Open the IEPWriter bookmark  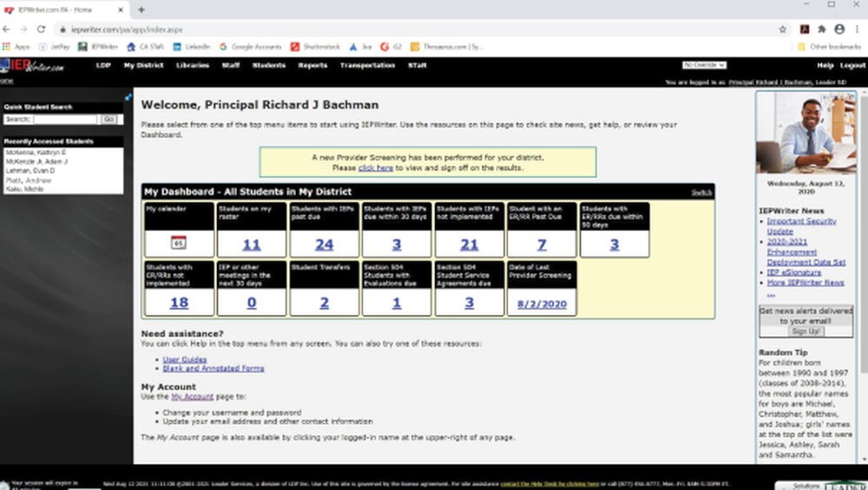[98, 47]
